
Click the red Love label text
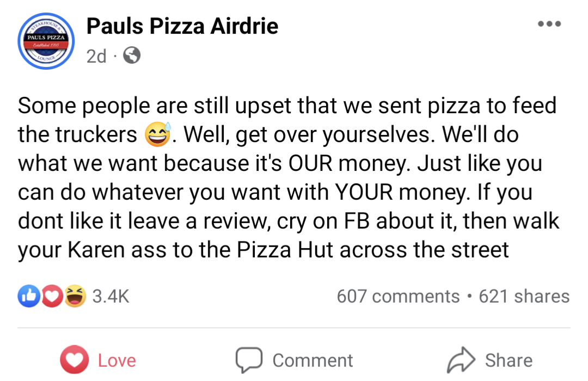tap(117, 360)
